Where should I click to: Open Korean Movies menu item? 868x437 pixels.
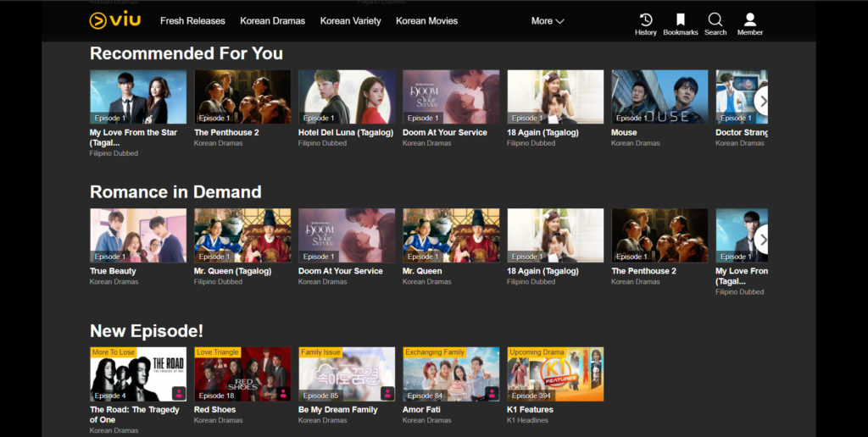tap(426, 21)
